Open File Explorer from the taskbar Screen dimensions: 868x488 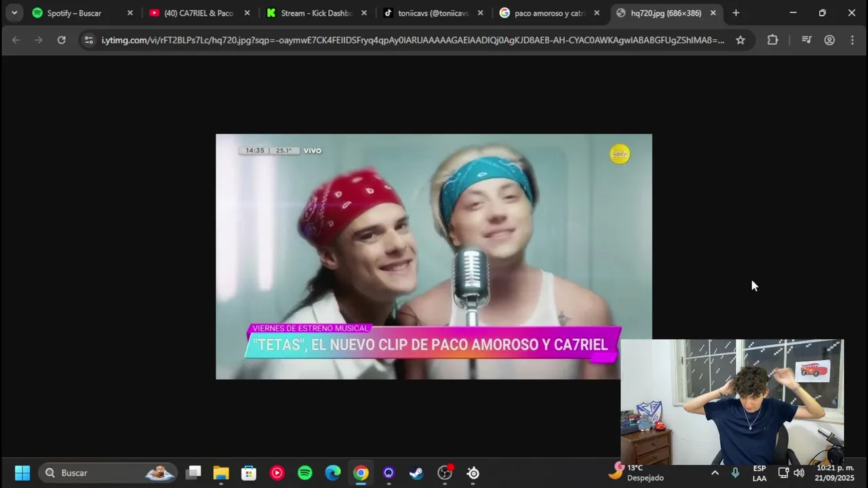pos(221,472)
